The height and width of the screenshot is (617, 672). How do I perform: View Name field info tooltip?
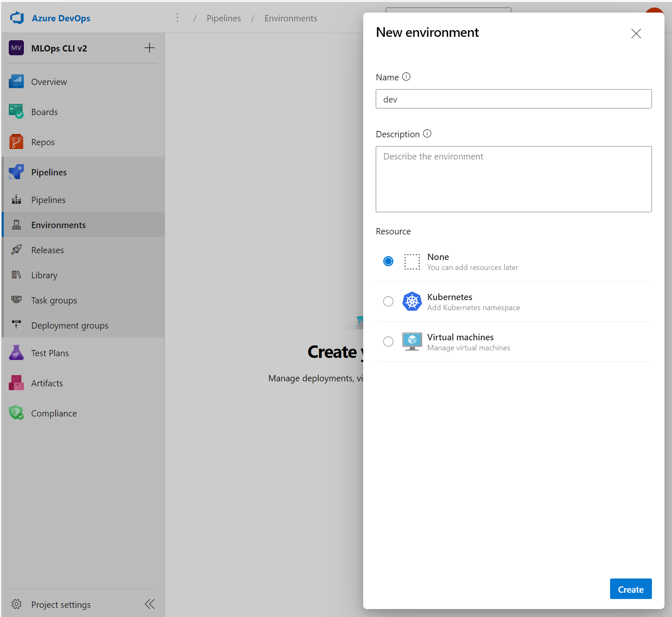(x=406, y=77)
